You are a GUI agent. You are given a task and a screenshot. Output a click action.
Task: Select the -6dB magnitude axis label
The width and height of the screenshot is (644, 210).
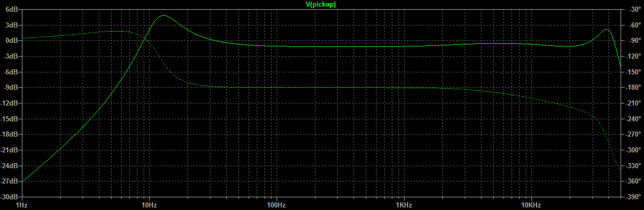click(11, 72)
